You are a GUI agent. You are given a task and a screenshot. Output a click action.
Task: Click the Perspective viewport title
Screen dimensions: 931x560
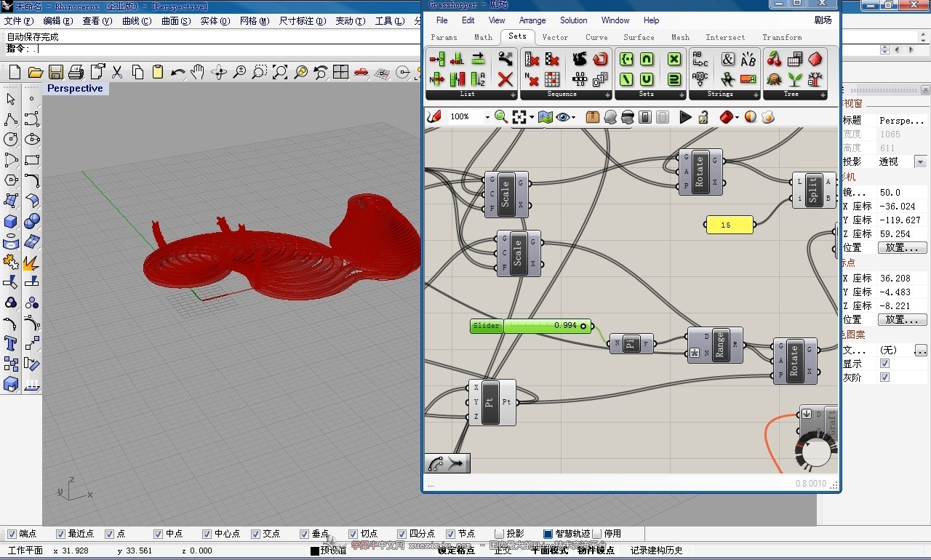click(x=76, y=89)
